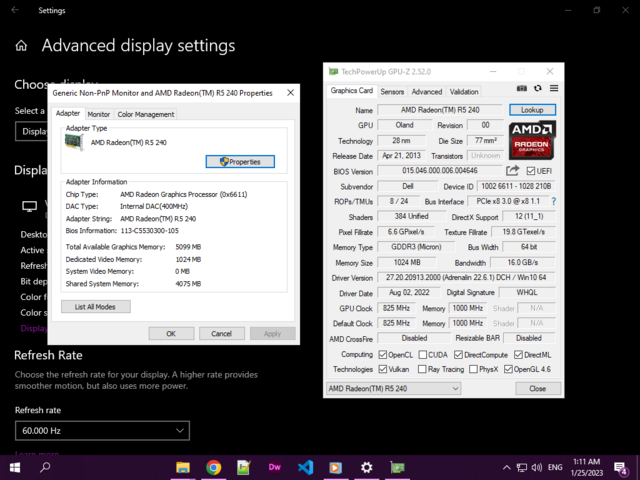Screen dimensions: 640x480
Task: Click the BIOS export share icon
Action: click(x=513, y=171)
